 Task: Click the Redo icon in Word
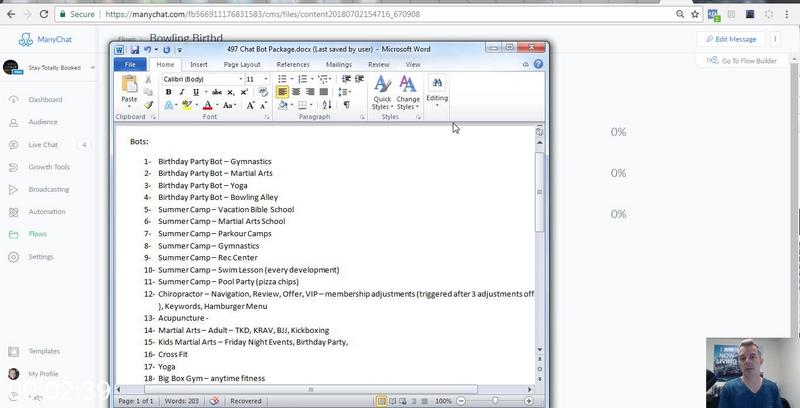click(166, 49)
